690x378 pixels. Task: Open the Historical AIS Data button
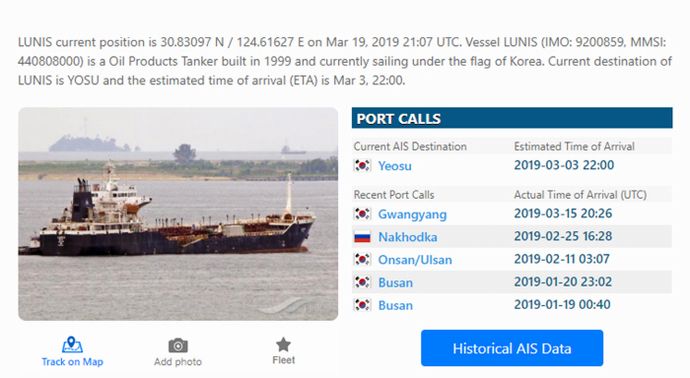coord(512,348)
